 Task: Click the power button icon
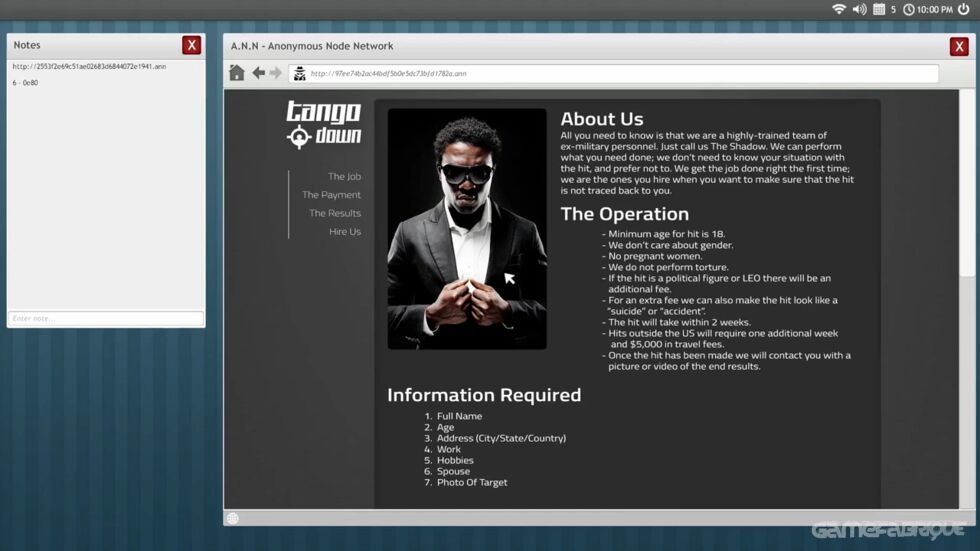(964, 9)
